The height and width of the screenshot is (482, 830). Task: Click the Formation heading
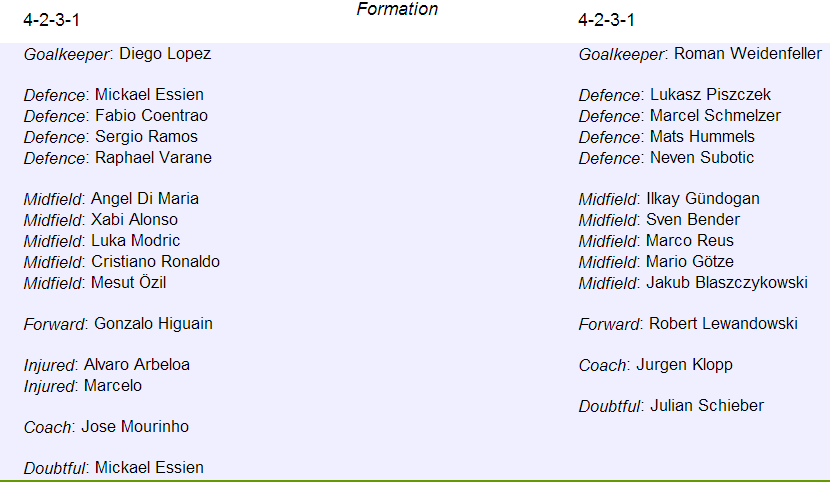pos(397,9)
